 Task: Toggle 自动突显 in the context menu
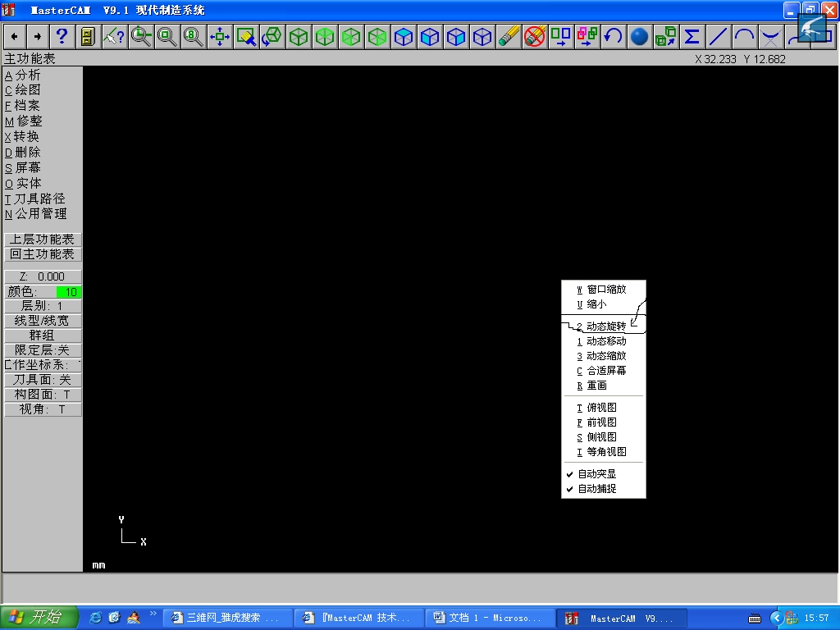[x=603, y=474]
